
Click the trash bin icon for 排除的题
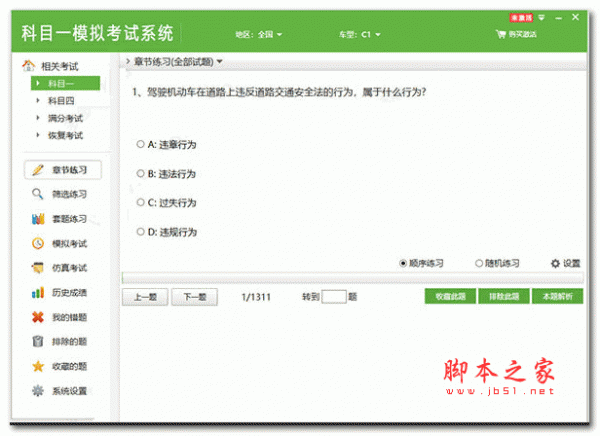tap(38, 341)
